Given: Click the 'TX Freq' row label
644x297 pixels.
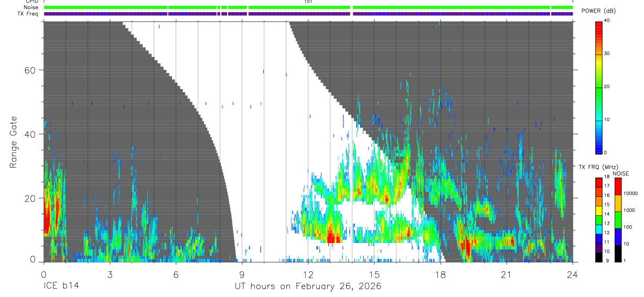Looking at the screenshot, I should pos(28,14).
